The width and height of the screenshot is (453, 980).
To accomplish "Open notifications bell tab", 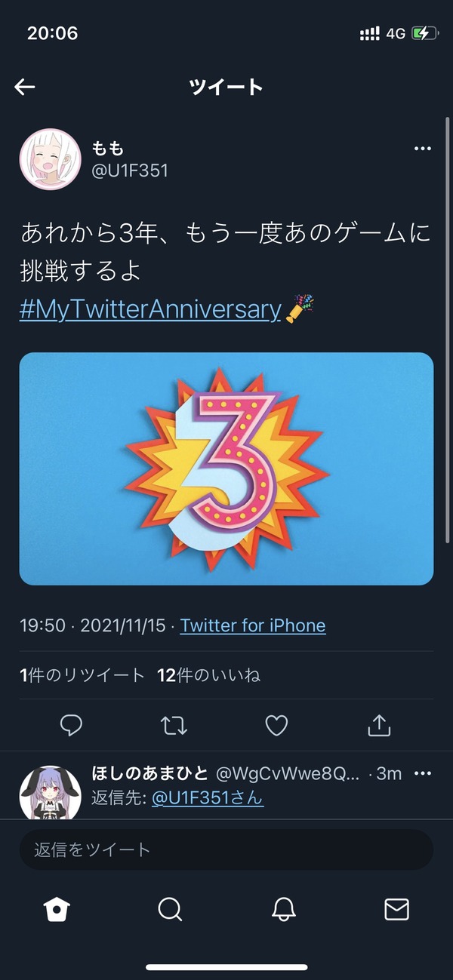I will [283, 910].
